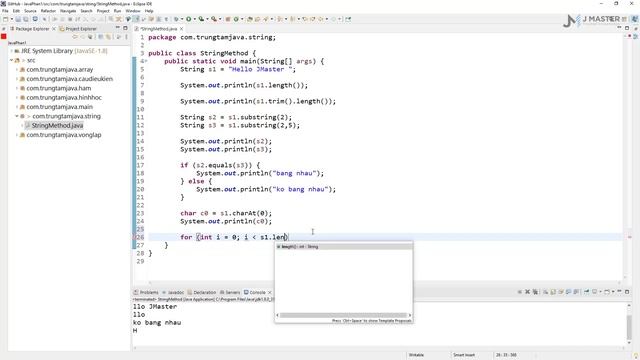
Task: Open the Source menu
Action: (x=30, y=11)
